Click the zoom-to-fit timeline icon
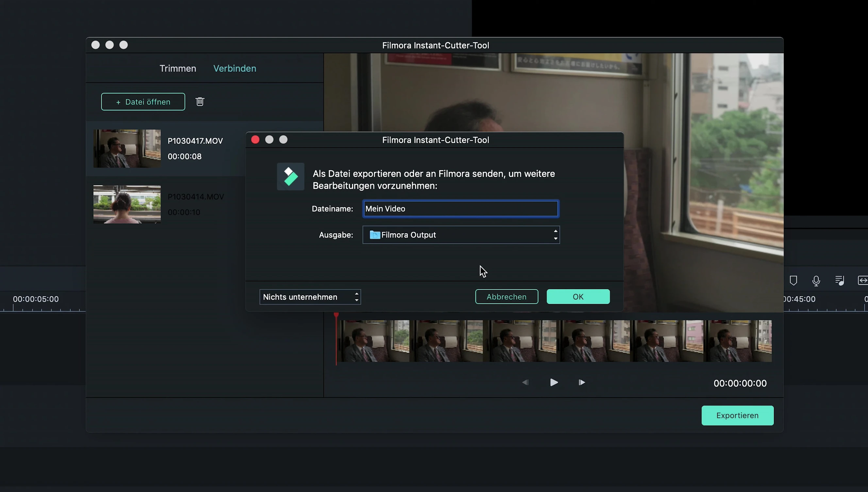 tap(862, 280)
